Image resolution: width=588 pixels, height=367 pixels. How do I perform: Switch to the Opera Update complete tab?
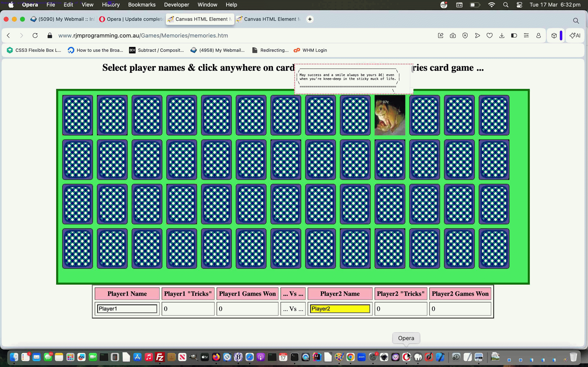(x=131, y=19)
